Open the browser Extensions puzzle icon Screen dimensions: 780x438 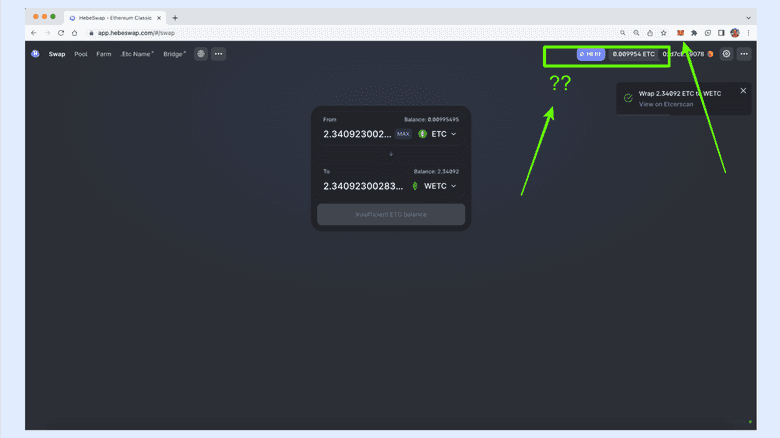point(694,33)
